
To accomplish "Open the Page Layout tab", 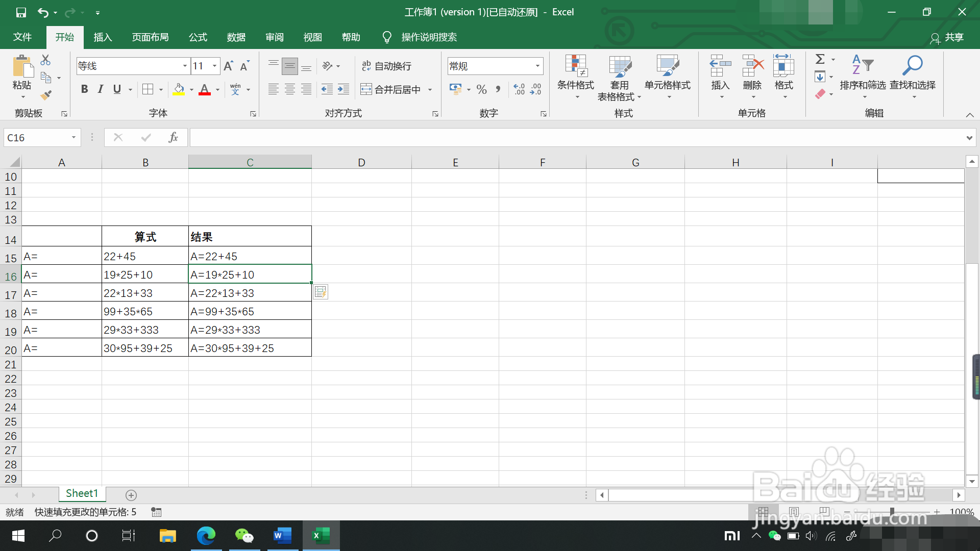I will 150,37.
